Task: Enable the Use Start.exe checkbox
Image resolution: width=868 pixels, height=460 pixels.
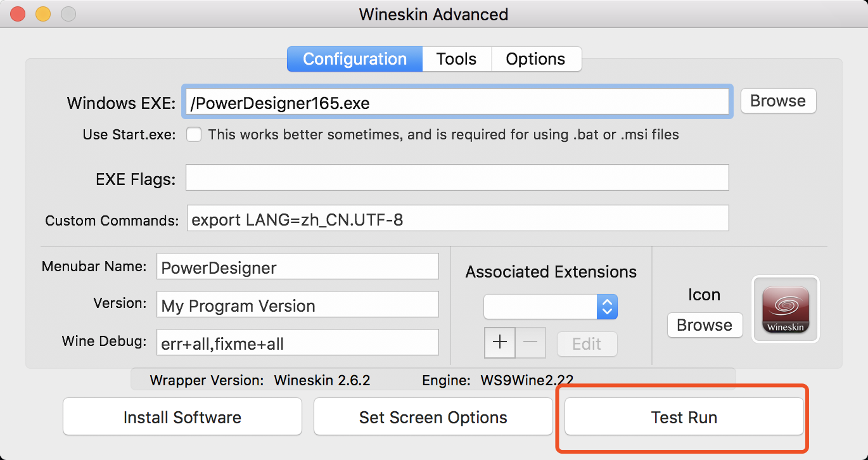Action: (x=194, y=135)
